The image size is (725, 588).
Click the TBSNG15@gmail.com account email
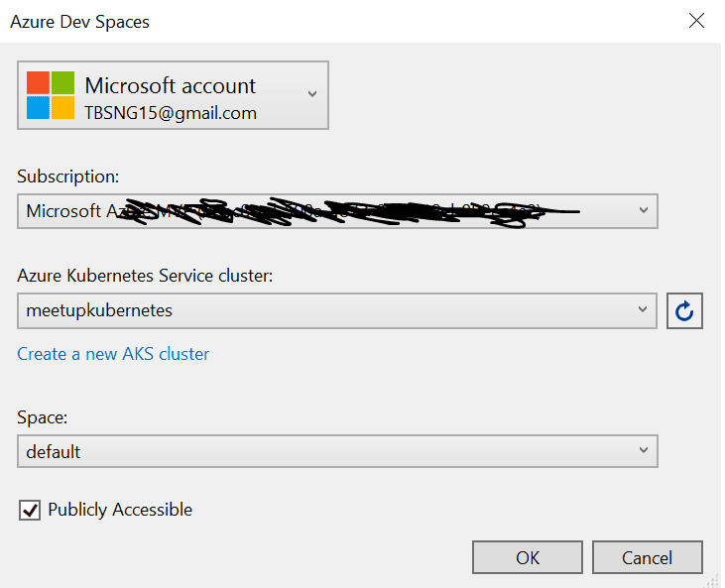pos(171,113)
